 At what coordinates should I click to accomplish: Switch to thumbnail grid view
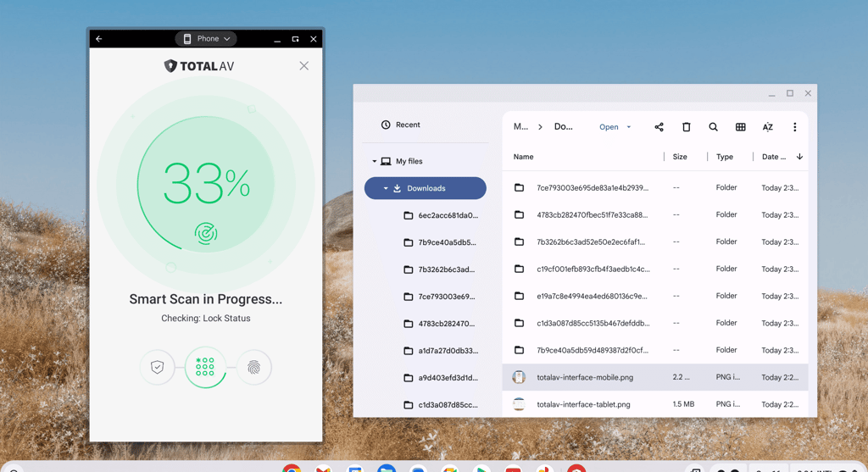(x=740, y=127)
